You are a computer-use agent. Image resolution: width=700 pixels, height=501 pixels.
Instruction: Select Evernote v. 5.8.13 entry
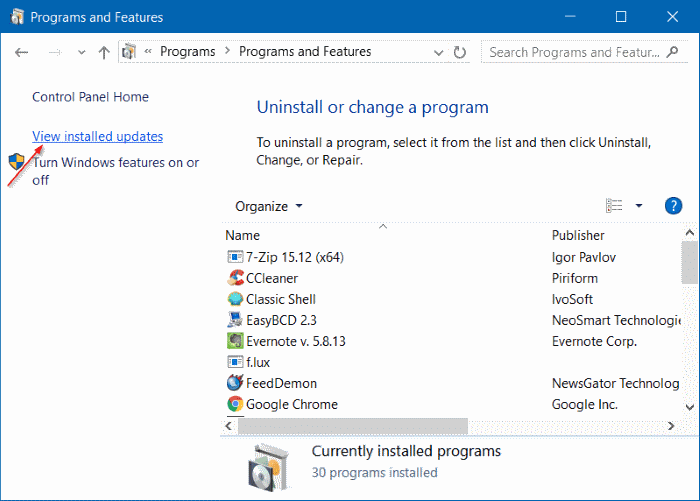tap(296, 341)
